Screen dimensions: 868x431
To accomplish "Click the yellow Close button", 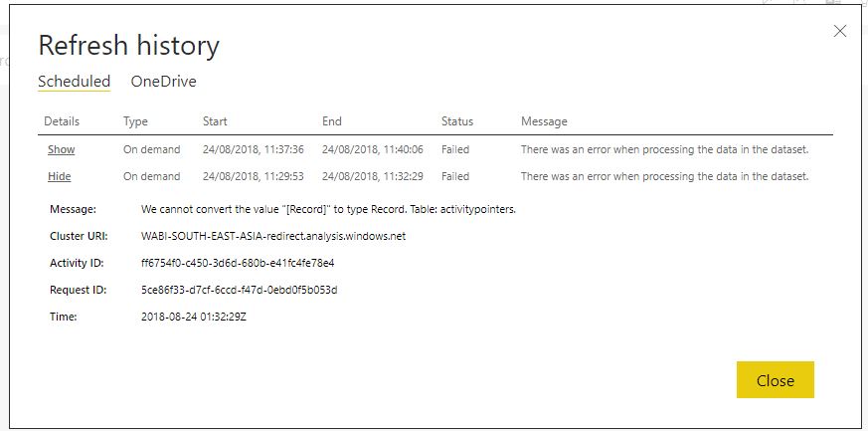I will [775, 380].
